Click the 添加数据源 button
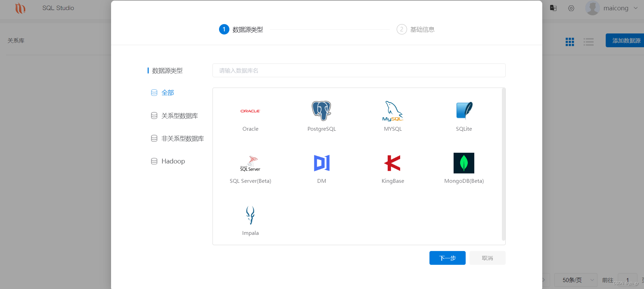 tap(625, 41)
